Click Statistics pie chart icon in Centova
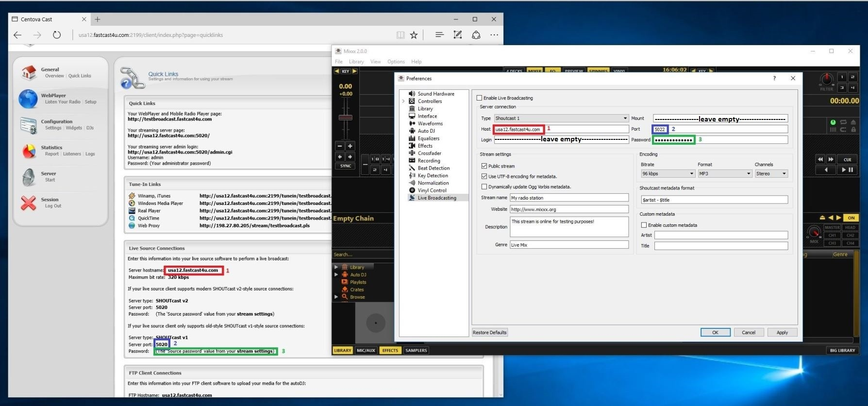 click(x=29, y=151)
